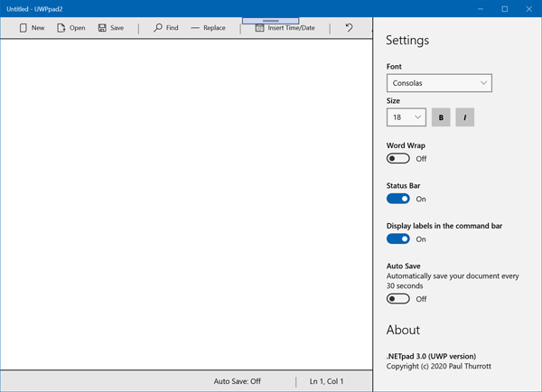This screenshot has width=542, height=392.
Task: Click the Find magnifier icon
Action: (x=158, y=28)
